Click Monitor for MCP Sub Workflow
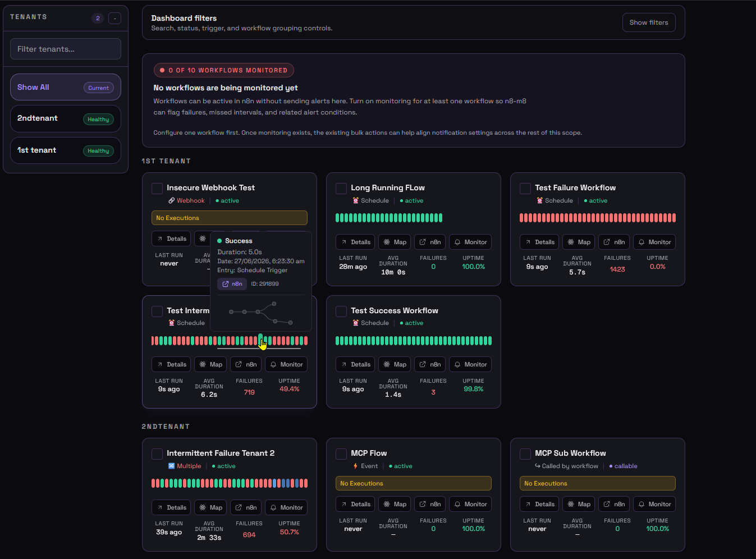 click(654, 504)
